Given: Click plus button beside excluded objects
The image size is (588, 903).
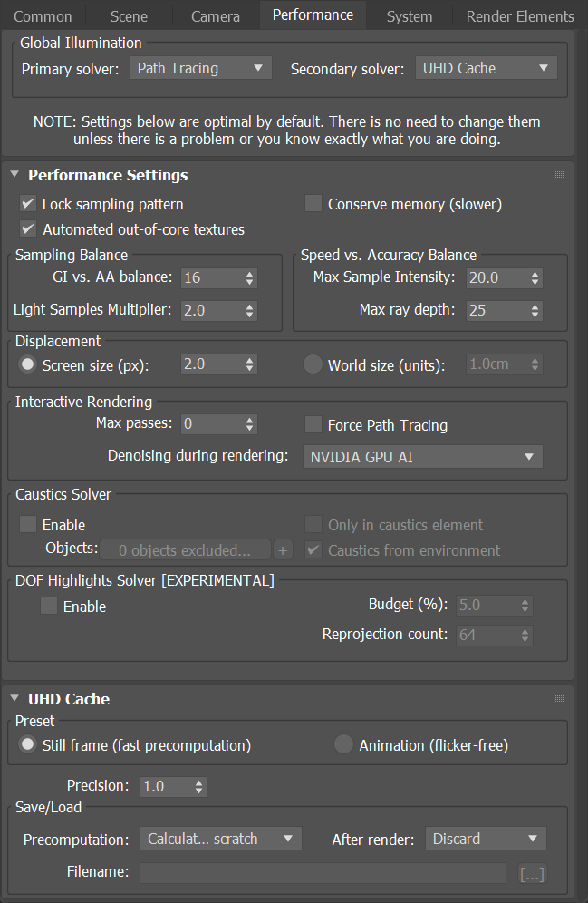Looking at the screenshot, I should click(x=283, y=550).
